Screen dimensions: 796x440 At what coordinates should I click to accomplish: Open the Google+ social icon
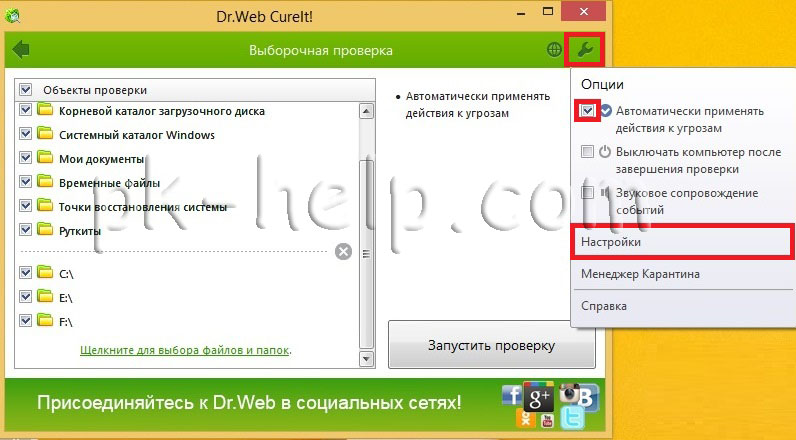(x=538, y=395)
